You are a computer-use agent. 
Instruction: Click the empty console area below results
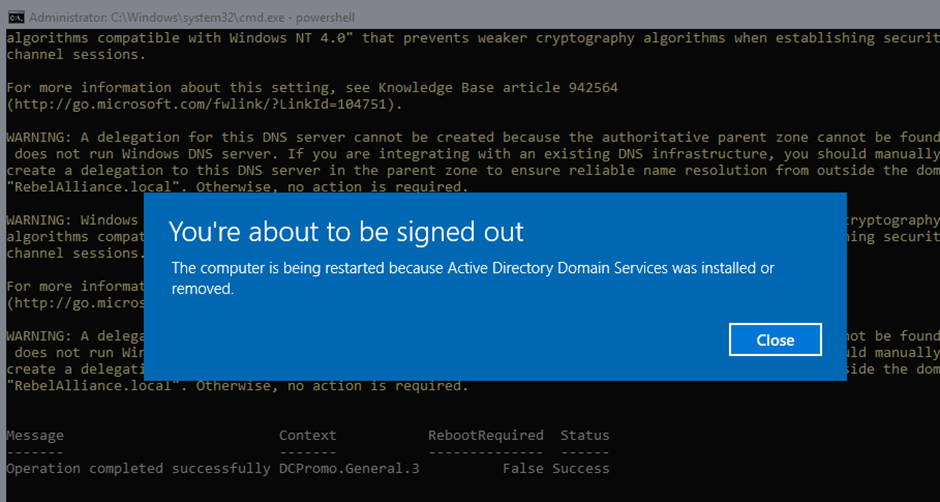pyautogui.click(x=470, y=489)
